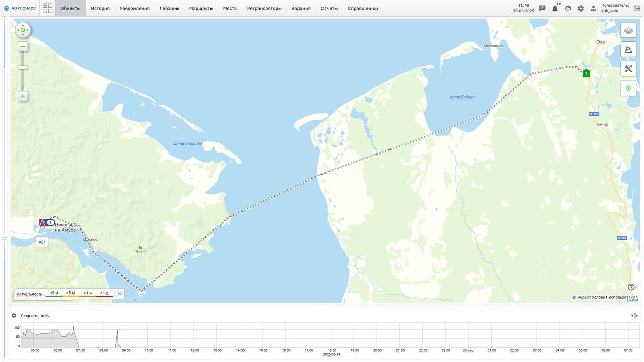Expand the cluster marker with 2 objects

pyautogui.click(x=50, y=222)
